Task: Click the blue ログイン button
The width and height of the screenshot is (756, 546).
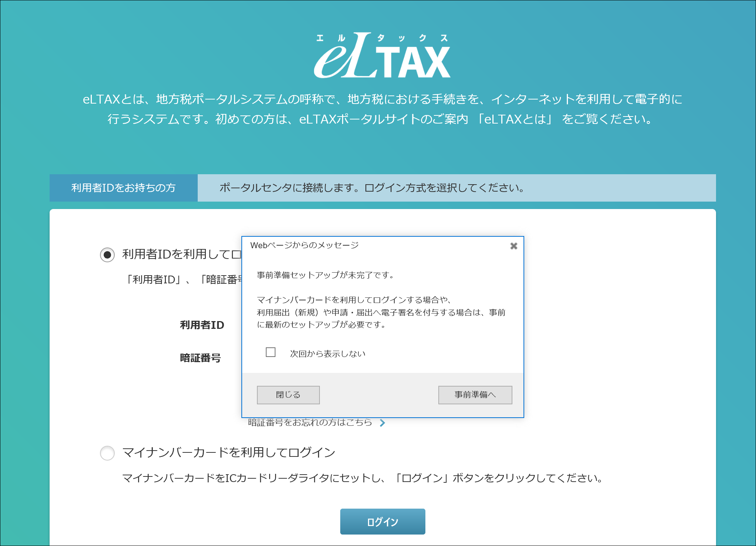Action: [382, 522]
